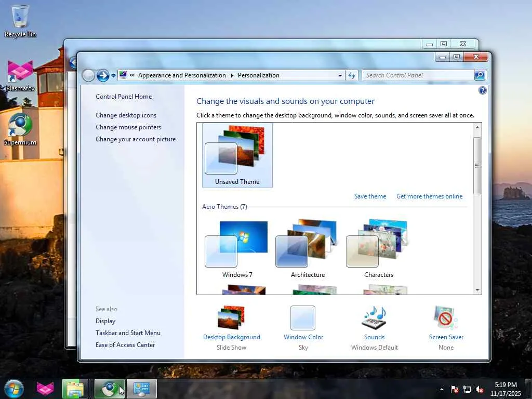This screenshot has width=532, height=399.
Task: Open Change your account picture
Action: coord(136,139)
